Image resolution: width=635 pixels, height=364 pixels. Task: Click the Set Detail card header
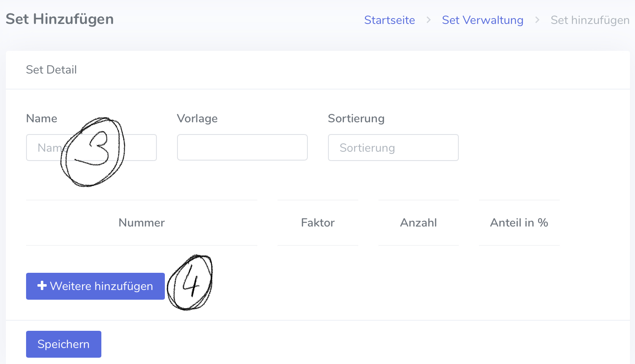click(51, 70)
